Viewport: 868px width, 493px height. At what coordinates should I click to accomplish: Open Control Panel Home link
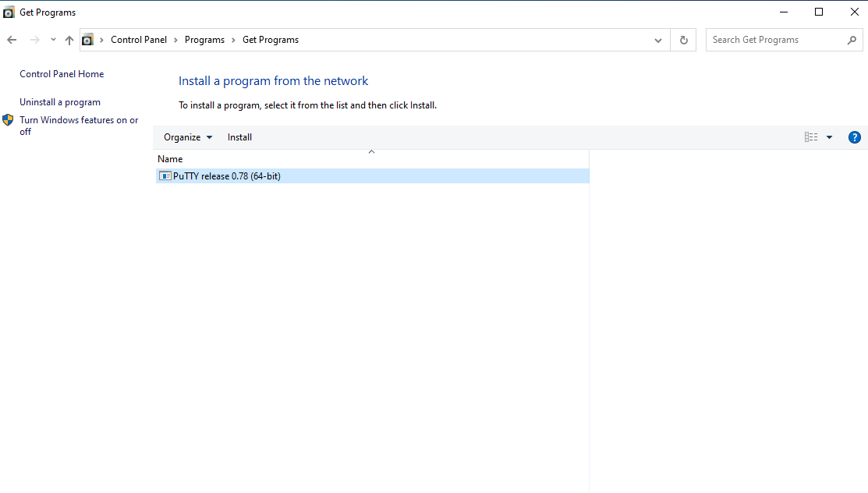(62, 73)
